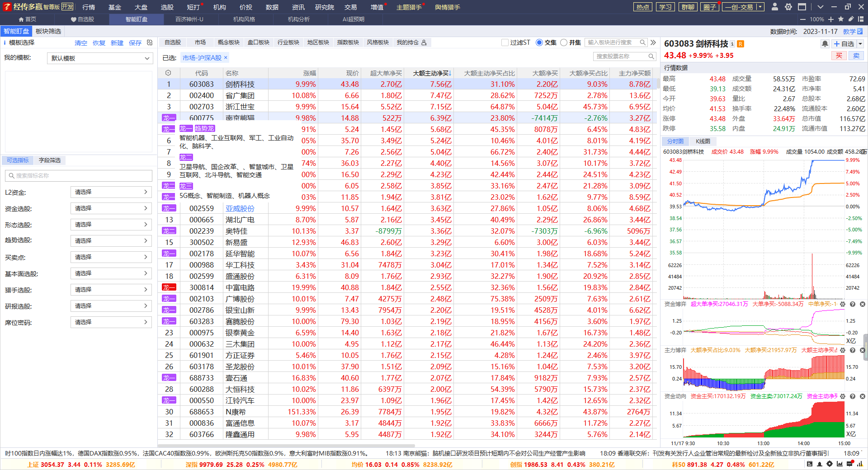The height and width of the screenshot is (470, 868).
Task: Expand the 形态选股 请选择 selector
Action: pos(111,225)
